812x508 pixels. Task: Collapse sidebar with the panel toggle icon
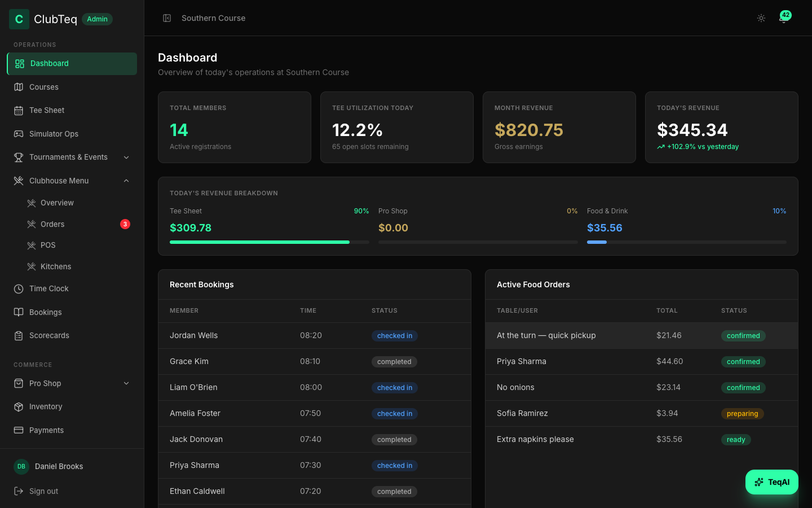point(167,18)
